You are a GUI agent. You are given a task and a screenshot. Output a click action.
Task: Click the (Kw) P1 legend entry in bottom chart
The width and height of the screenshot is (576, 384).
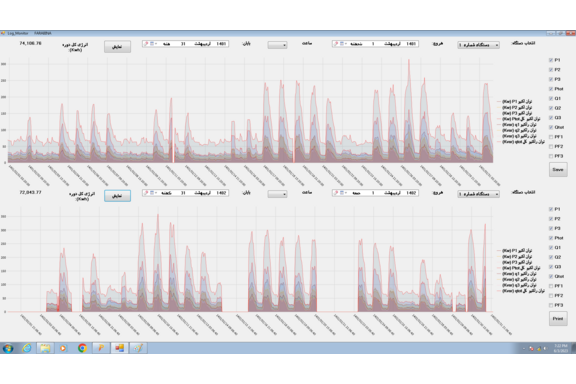[x=515, y=251]
